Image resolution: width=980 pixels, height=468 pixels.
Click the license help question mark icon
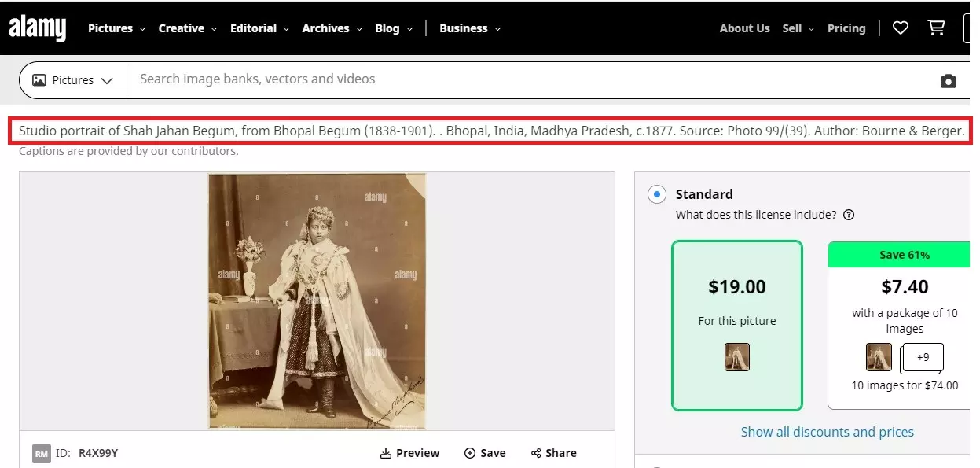point(848,215)
